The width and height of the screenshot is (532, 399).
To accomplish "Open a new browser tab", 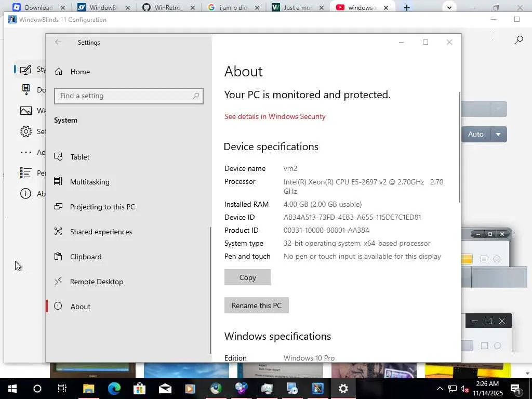I will click(406, 7).
